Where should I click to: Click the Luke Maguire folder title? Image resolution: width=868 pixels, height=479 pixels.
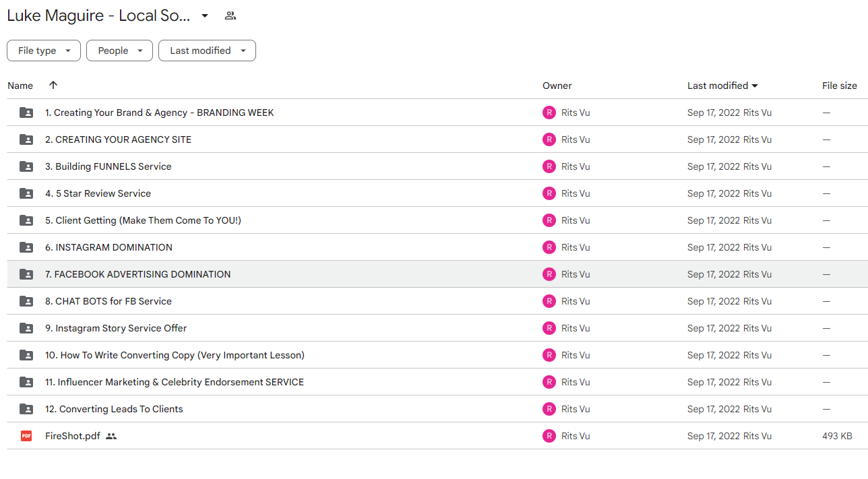[98, 15]
